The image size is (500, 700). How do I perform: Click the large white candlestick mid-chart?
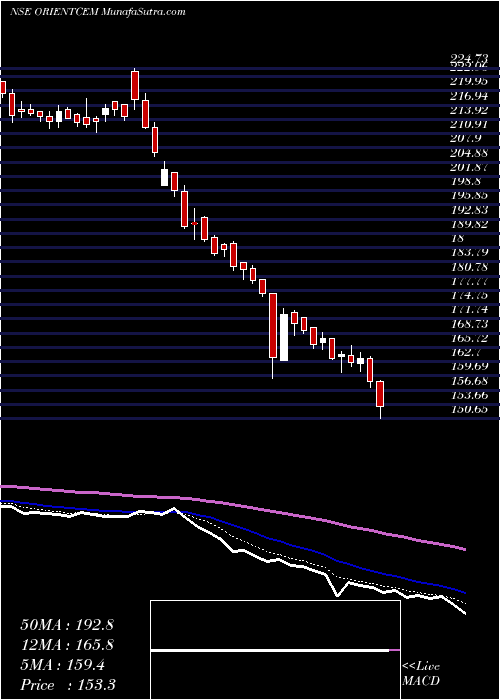point(284,338)
